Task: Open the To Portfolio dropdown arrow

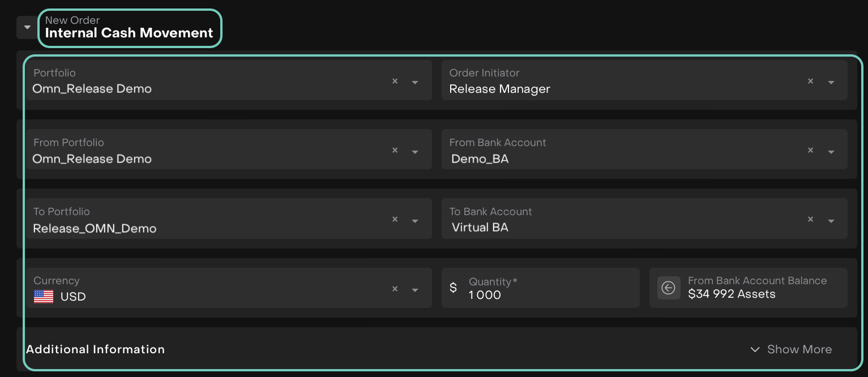Action: tap(415, 221)
